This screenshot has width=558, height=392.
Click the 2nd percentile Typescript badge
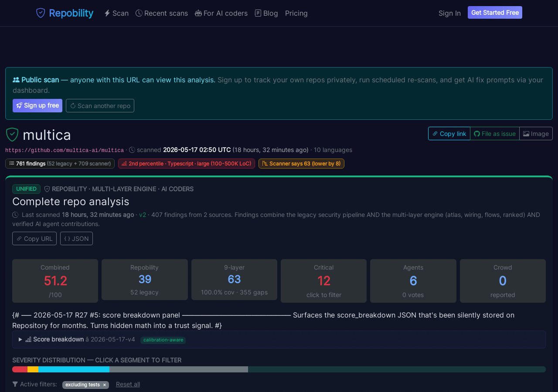point(187,163)
